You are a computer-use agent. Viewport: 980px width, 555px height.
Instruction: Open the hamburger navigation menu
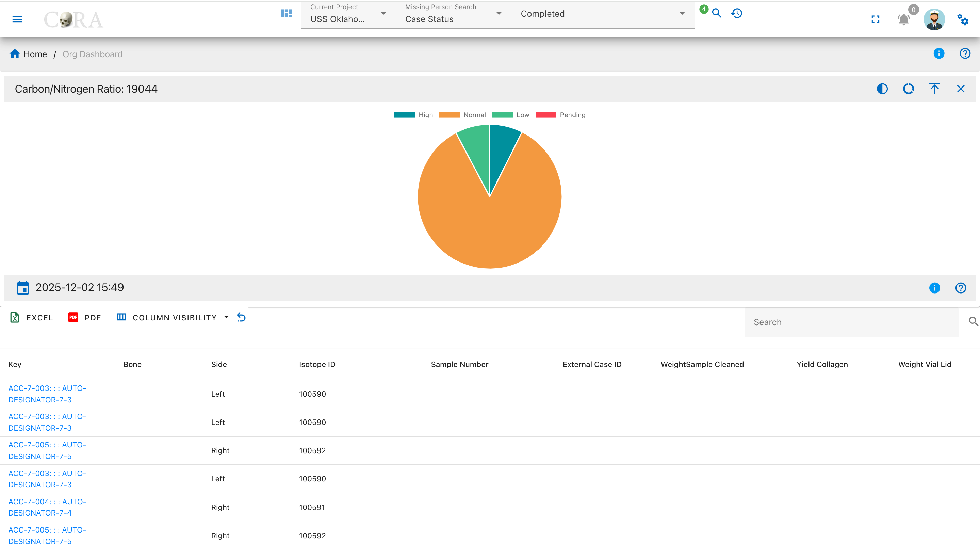[17, 19]
